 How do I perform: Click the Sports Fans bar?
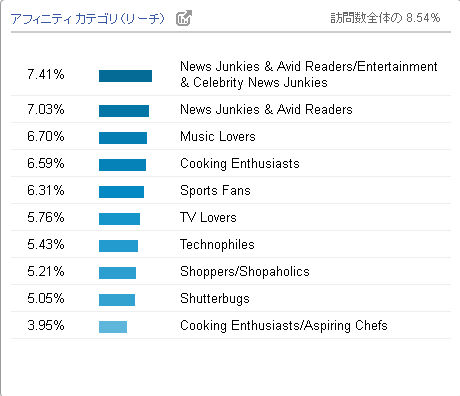121,192
